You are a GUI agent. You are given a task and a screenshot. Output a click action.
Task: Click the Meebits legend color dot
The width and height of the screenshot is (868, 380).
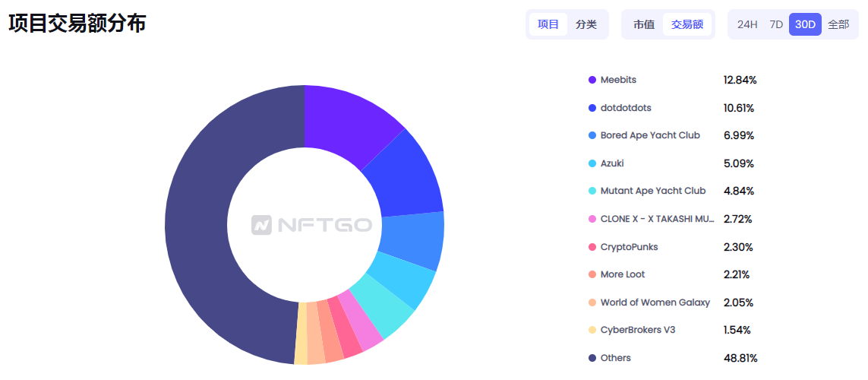pyautogui.click(x=592, y=80)
